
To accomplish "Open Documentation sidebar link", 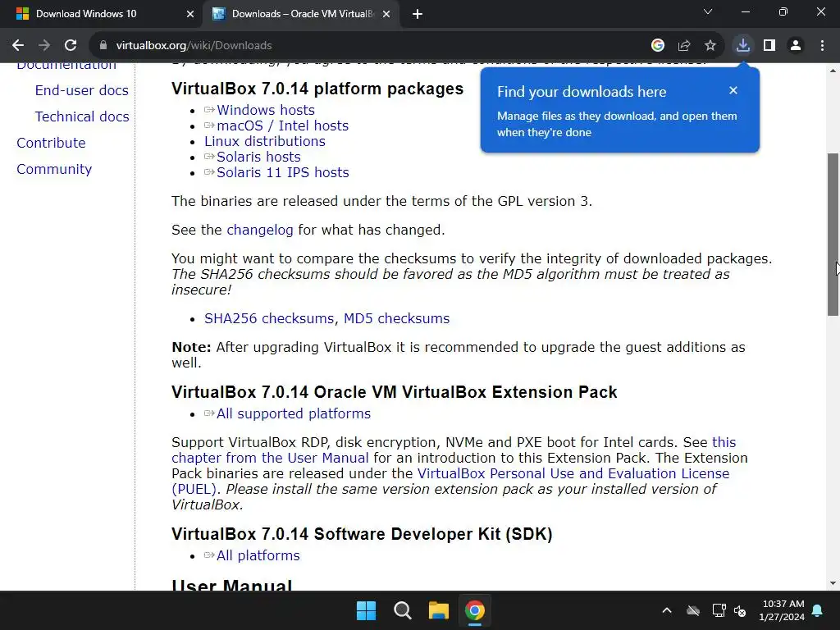I will [66, 66].
